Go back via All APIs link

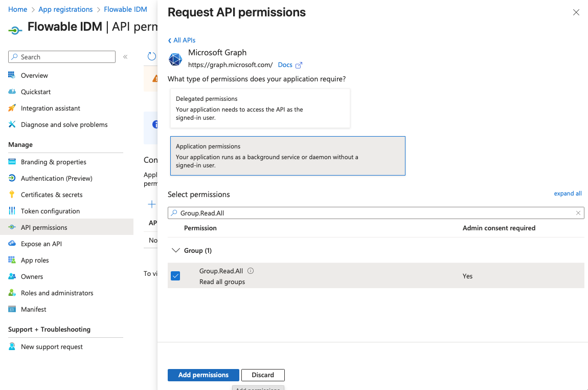pos(182,40)
